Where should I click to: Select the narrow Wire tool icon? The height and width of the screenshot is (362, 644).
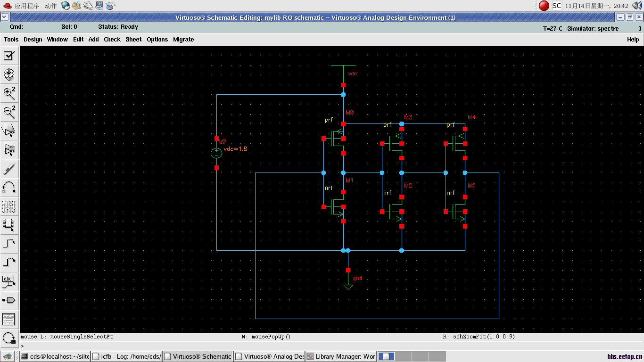pos(9,244)
